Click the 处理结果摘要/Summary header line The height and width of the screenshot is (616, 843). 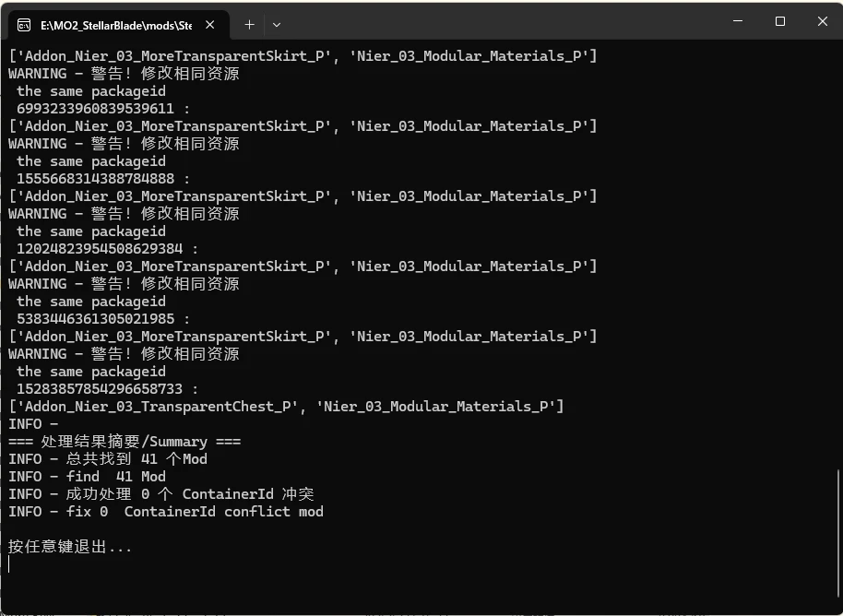(x=122, y=441)
